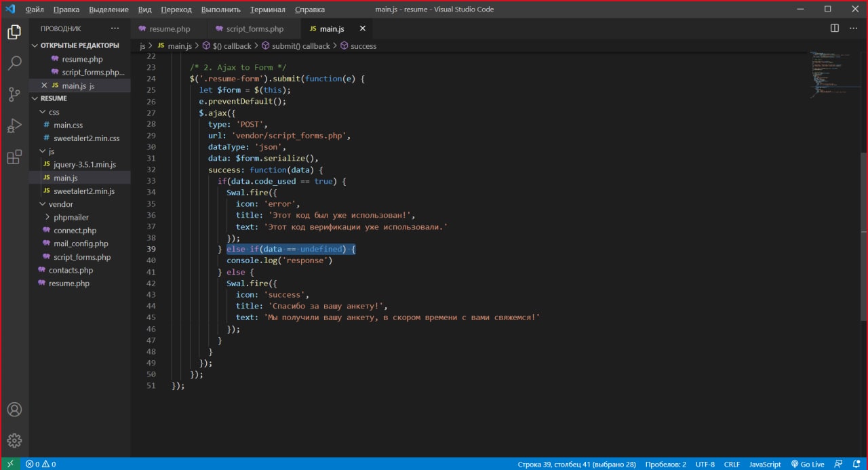Open contacts.php in the file tree
Image resolution: width=868 pixels, height=470 pixels.
point(71,270)
